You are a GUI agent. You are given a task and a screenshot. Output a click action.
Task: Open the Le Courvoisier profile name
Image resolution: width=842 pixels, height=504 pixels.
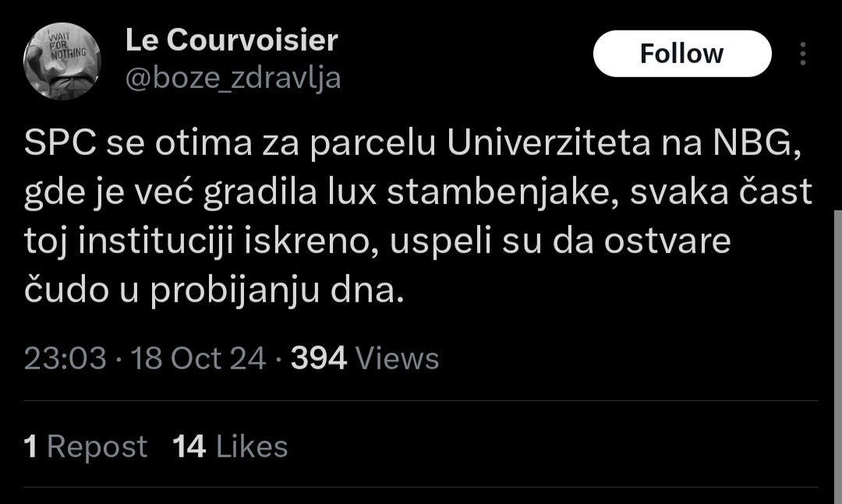232,41
